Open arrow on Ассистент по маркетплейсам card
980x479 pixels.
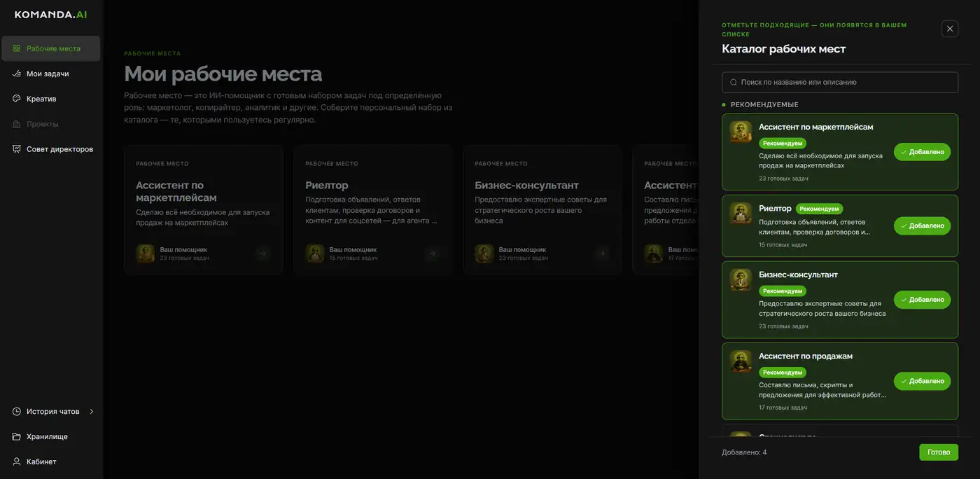(262, 254)
